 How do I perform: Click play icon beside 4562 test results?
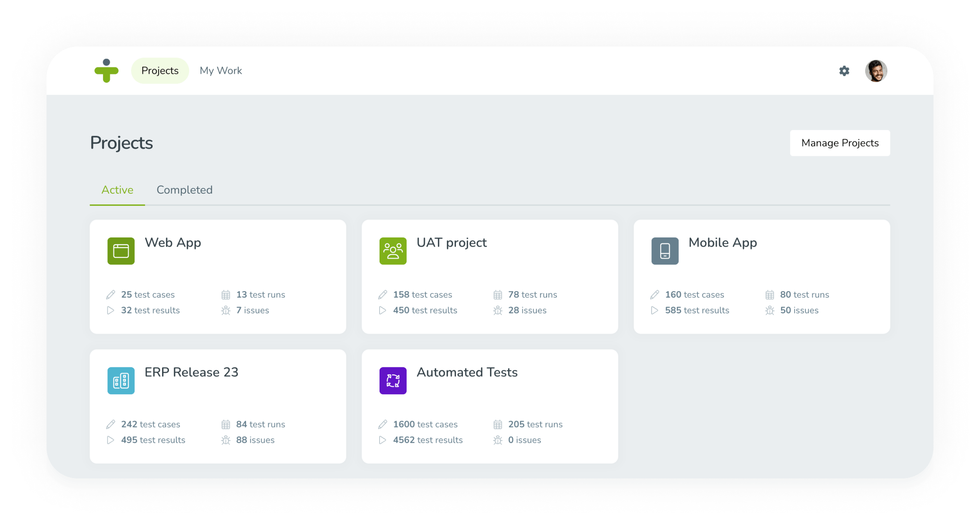pyautogui.click(x=382, y=440)
